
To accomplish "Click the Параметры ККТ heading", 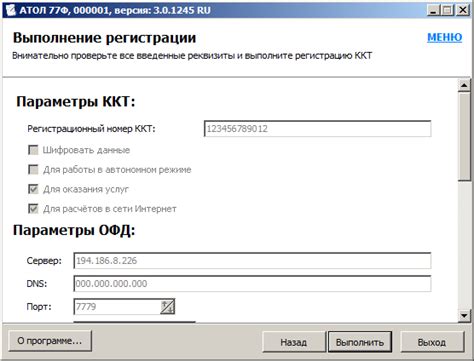I will [76, 102].
